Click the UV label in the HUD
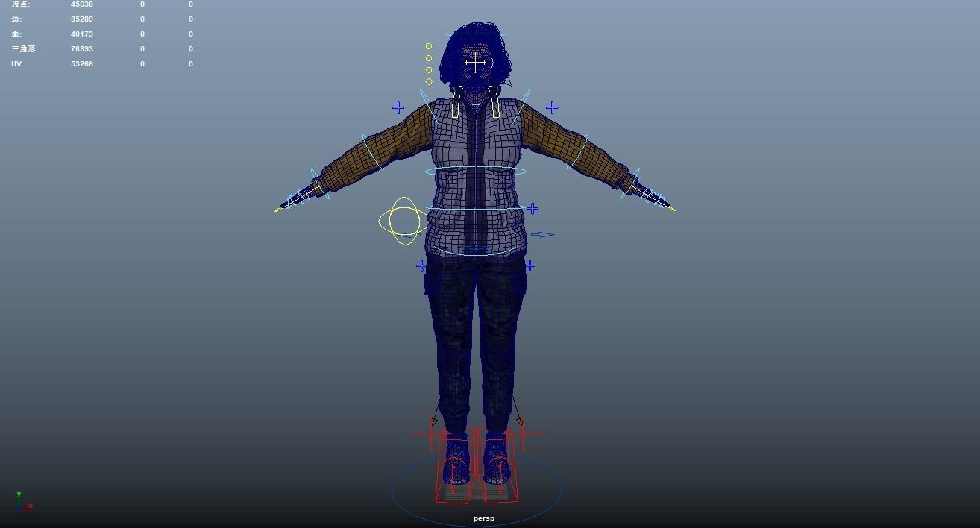Screen dimensions: 980x528 (x=17, y=64)
